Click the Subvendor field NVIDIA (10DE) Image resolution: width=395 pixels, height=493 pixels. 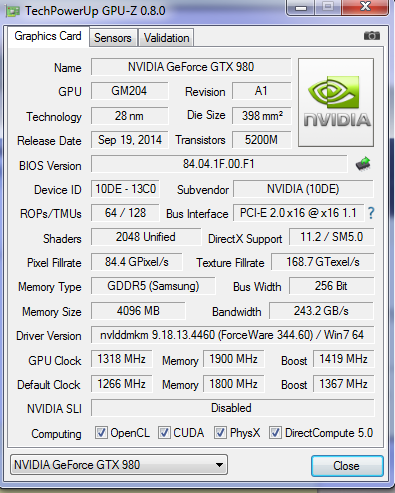[303, 189]
